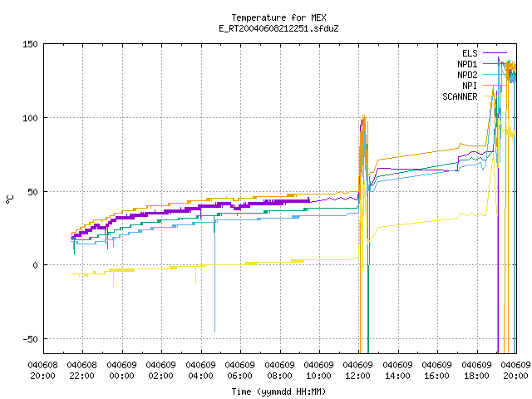Click the NPD2 legend label
The image size is (532, 399).
pos(467,75)
